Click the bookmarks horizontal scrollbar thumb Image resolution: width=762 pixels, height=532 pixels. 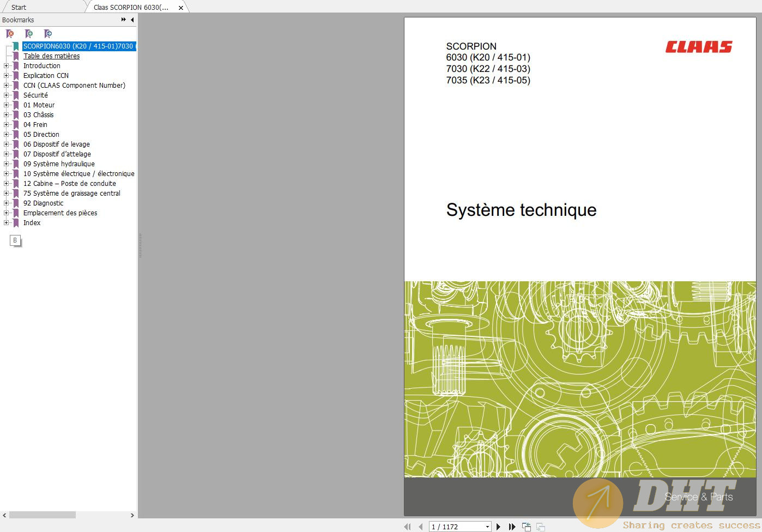[42, 515]
